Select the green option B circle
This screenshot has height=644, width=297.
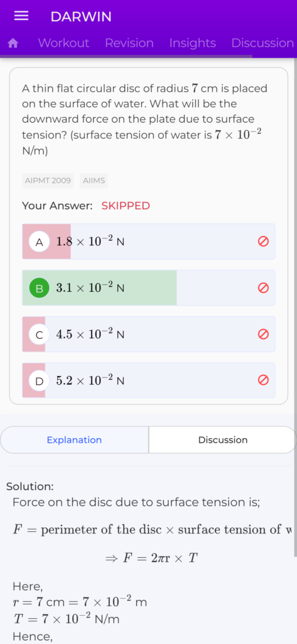(40, 288)
